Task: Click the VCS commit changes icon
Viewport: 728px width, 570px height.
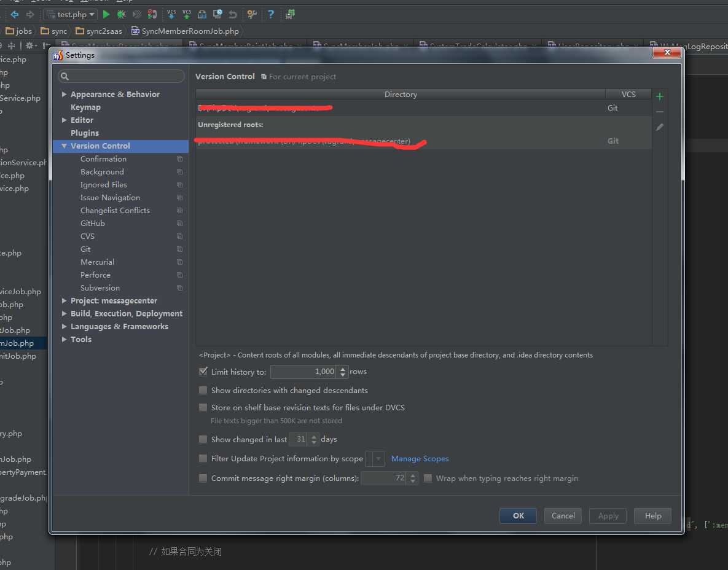Action: coord(187,14)
